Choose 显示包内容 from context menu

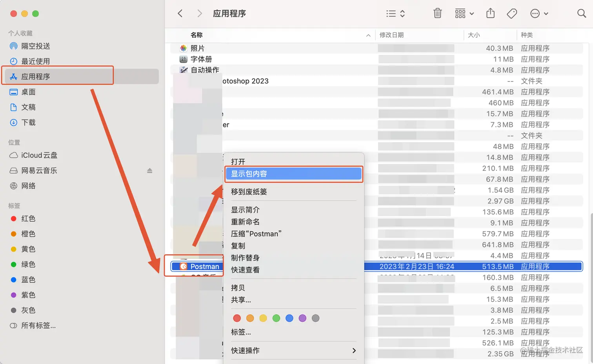point(293,174)
